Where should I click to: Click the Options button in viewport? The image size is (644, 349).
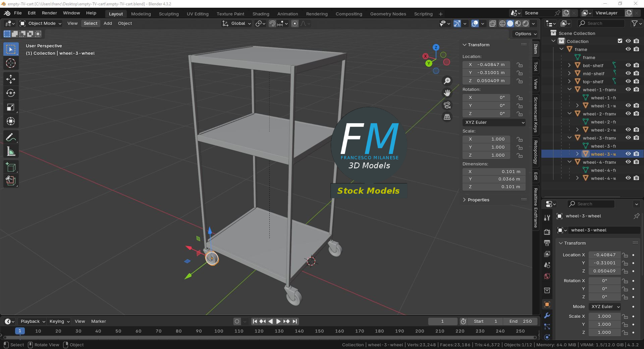(x=525, y=34)
